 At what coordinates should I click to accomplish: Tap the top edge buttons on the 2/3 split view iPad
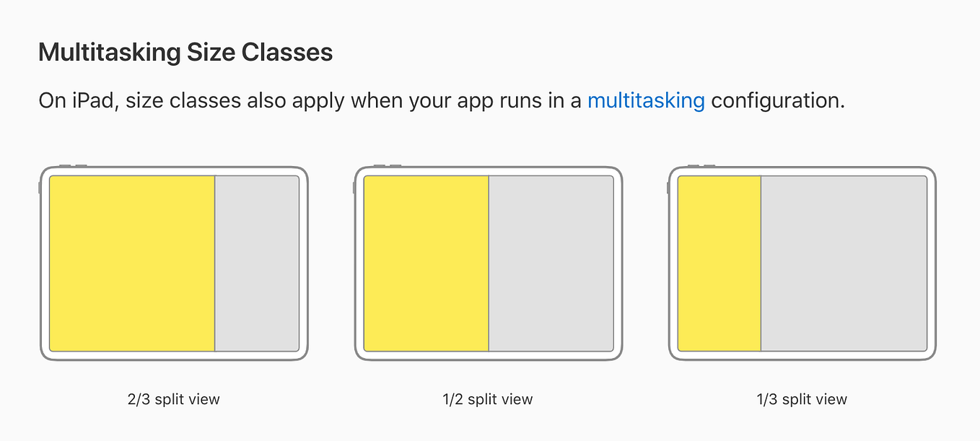pyautogui.click(x=73, y=166)
